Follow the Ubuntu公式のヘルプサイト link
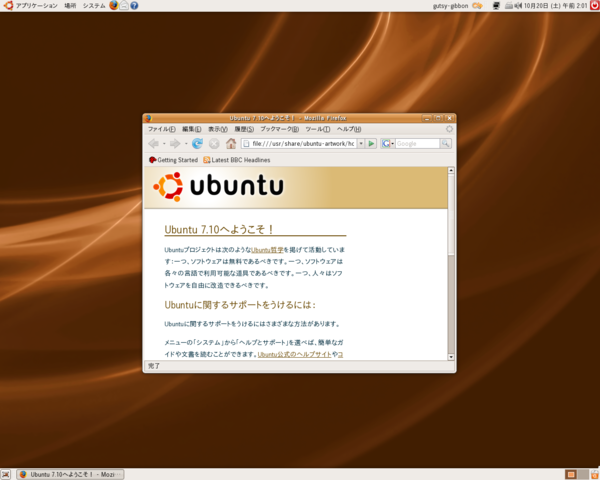 click(295, 354)
